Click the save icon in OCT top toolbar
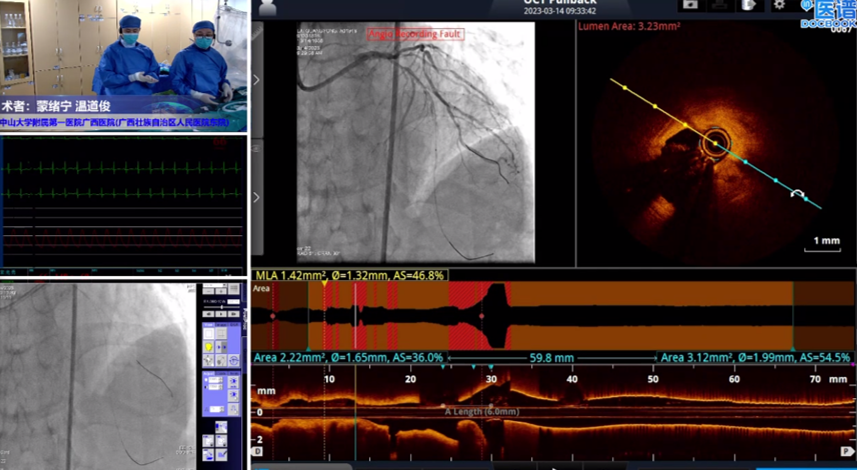This screenshot has height=470, width=857. coord(690,5)
